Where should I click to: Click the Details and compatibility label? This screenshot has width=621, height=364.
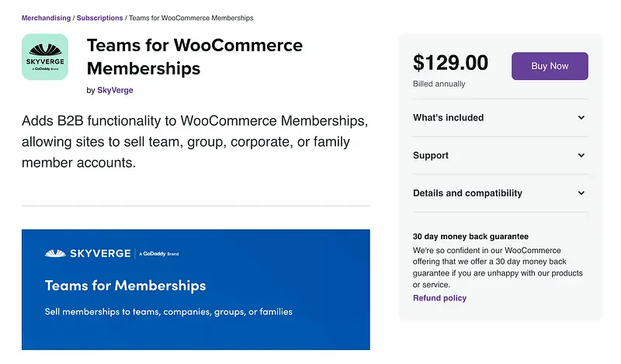[467, 193]
